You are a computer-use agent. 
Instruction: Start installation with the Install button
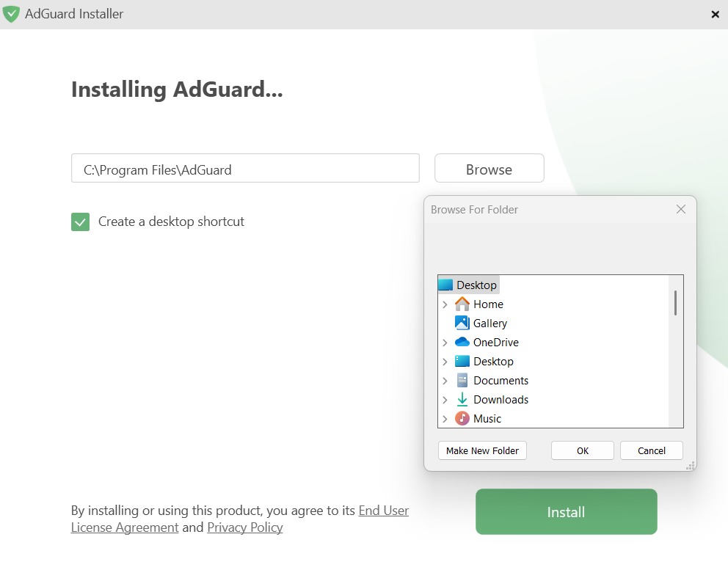click(x=567, y=512)
